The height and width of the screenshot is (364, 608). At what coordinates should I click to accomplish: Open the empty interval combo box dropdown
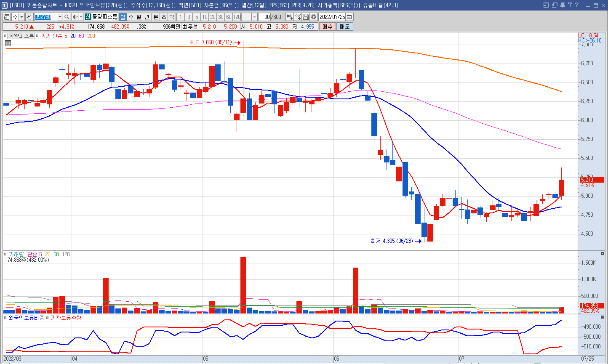coord(254,17)
